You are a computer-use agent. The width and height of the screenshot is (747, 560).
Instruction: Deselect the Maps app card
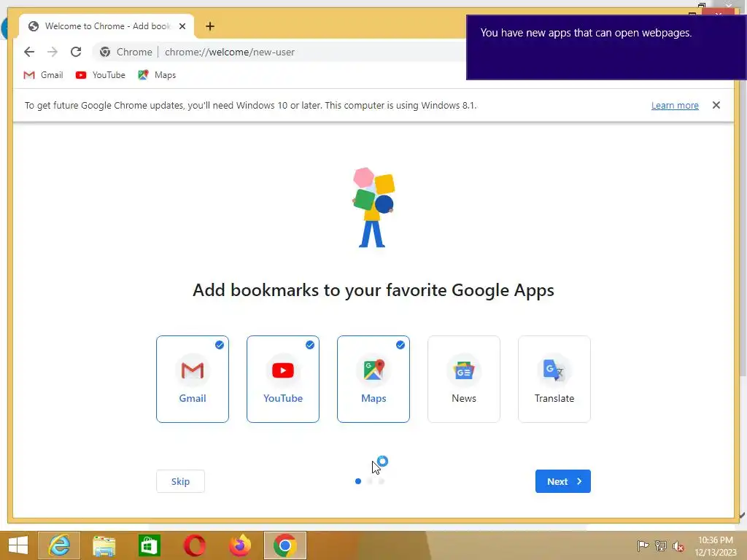[373, 379]
